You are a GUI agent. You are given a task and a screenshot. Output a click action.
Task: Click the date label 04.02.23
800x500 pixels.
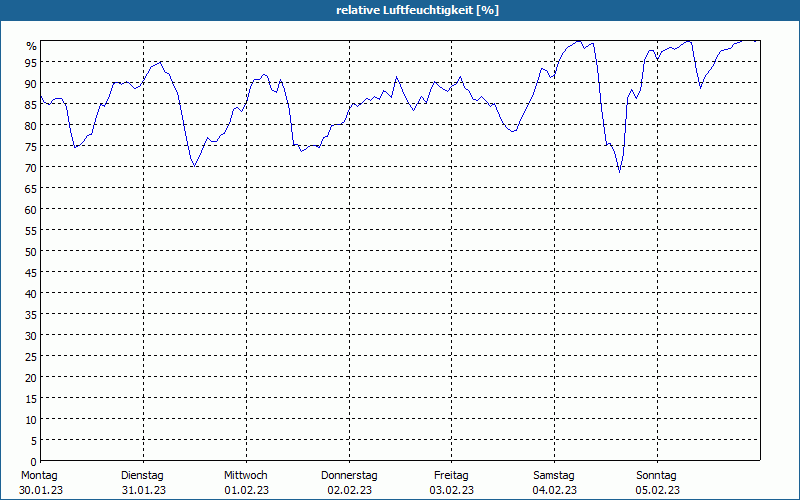click(555, 490)
